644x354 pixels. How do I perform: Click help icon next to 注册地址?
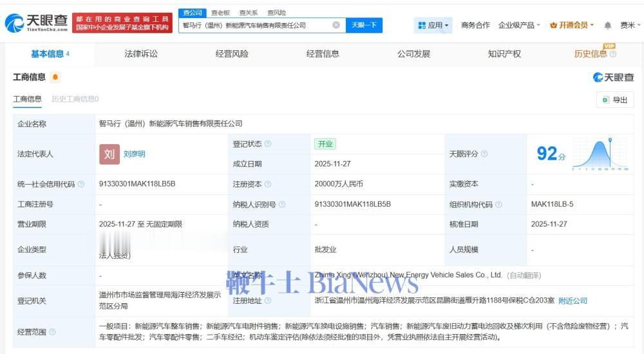pos(268,301)
